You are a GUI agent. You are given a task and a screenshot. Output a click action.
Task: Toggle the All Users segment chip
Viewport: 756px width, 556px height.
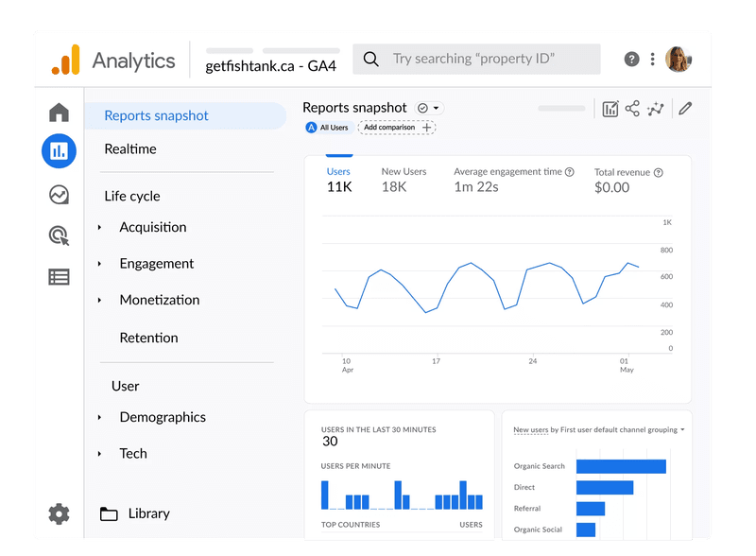(328, 127)
